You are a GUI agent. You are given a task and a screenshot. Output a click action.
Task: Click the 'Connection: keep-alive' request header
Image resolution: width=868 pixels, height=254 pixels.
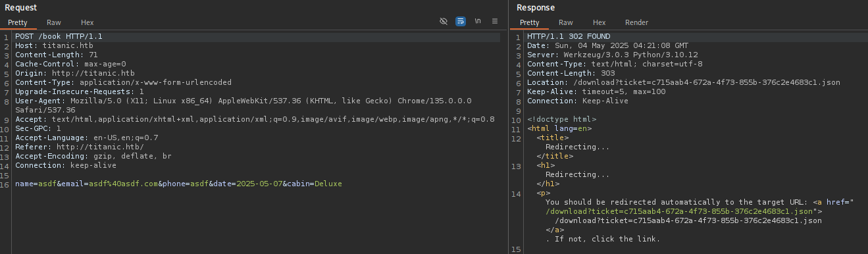(x=66, y=165)
